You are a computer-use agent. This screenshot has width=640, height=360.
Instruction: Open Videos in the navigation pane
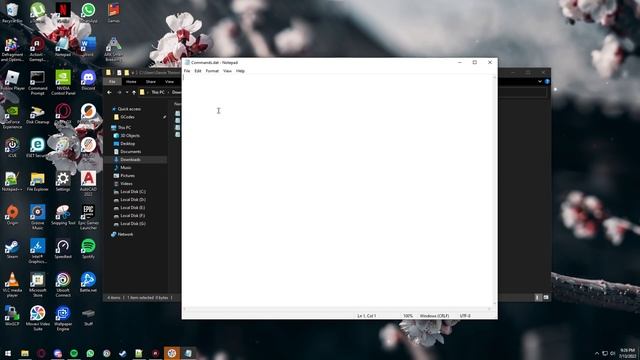coord(126,184)
